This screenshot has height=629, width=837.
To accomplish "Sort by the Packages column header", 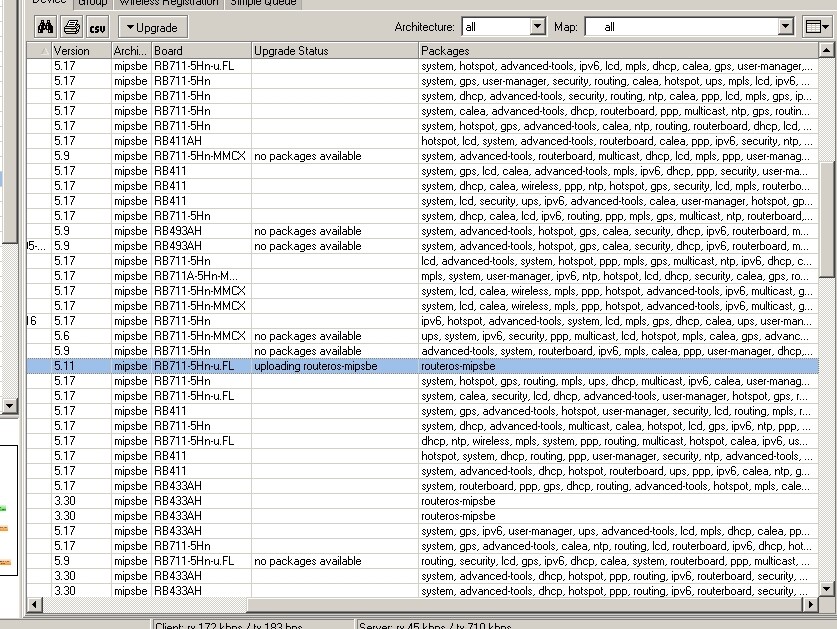I will [x=618, y=51].
